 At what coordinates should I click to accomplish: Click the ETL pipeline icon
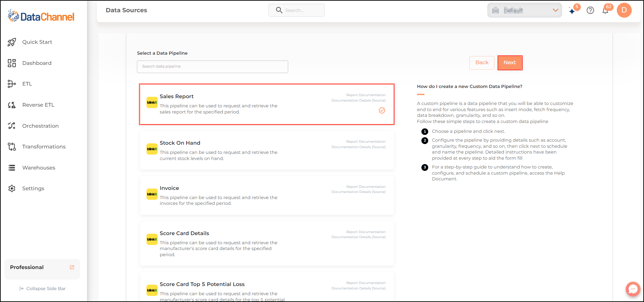coord(12,84)
